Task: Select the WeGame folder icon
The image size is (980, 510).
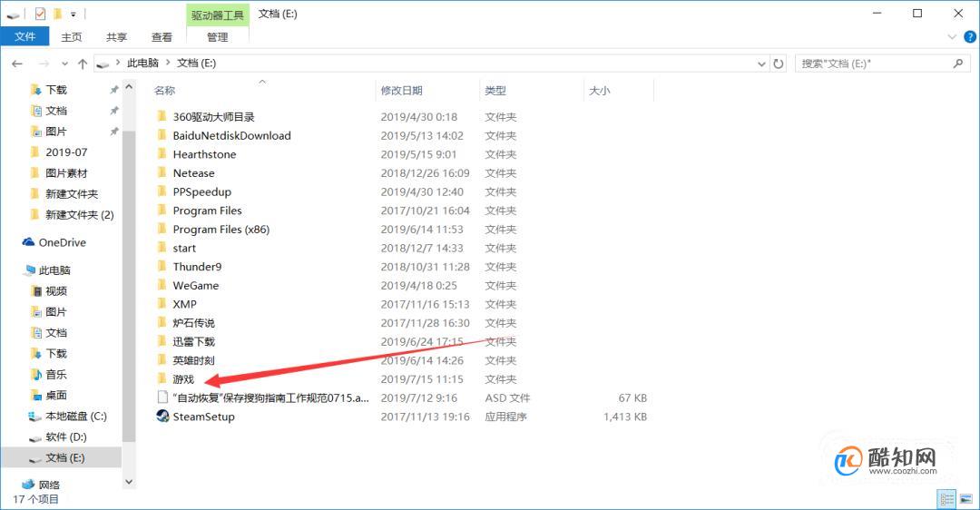Action: (x=162, y=285)
